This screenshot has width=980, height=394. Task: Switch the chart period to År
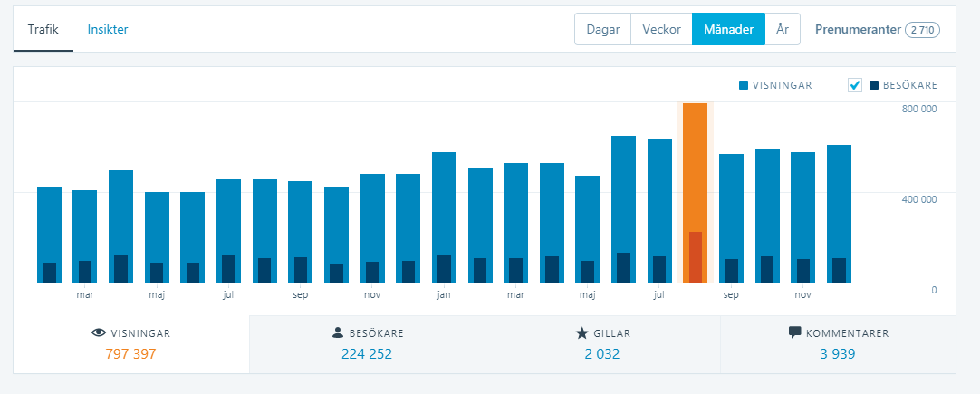tap(783, 29)
